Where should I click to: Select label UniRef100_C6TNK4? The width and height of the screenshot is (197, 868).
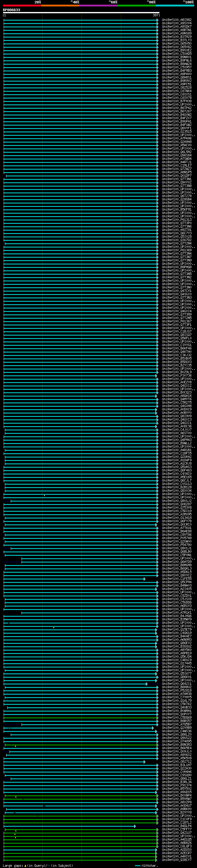[x=177, y=91]
